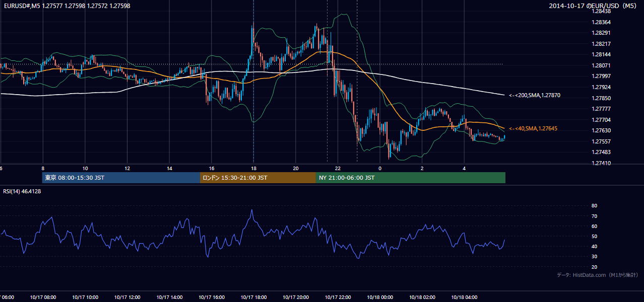Click the 1.27850 price axis label
Image resolution: width=644 pixels, height=302 pixels.
pyautogui.click(x=602, y=98)
